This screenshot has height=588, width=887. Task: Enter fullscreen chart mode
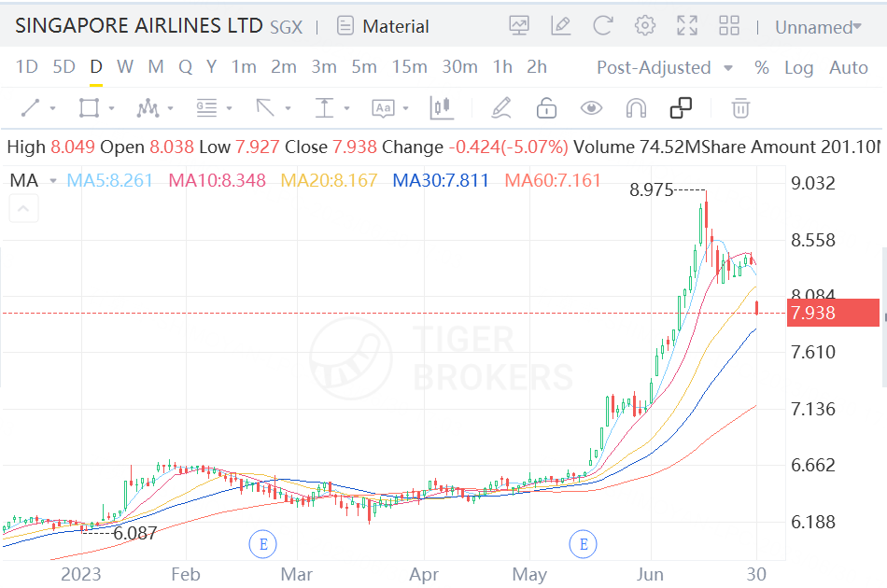687,26
